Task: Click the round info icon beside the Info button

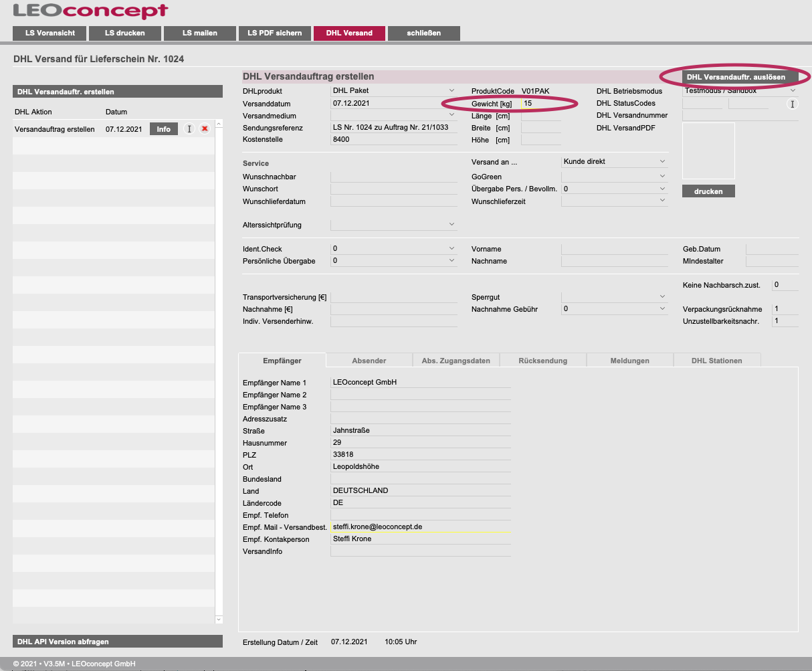Action: point(189,129)
